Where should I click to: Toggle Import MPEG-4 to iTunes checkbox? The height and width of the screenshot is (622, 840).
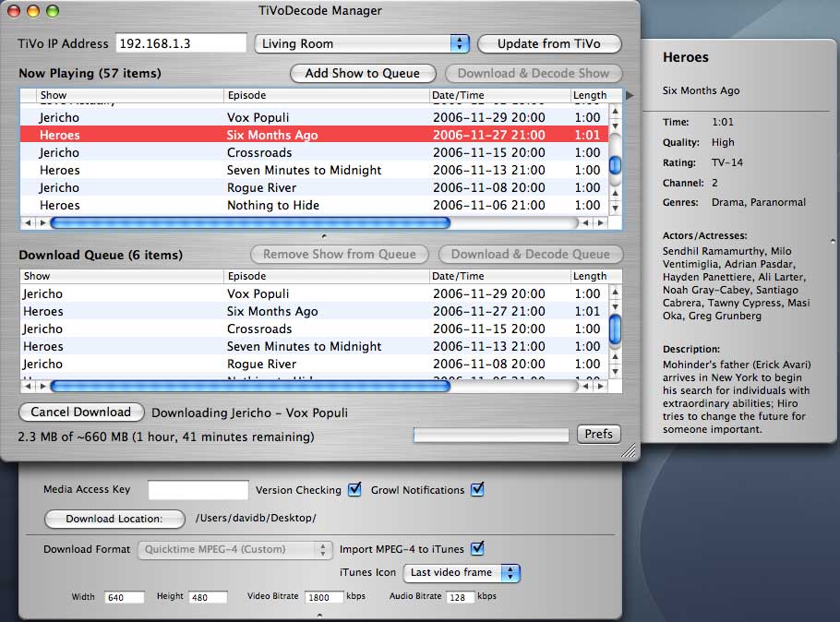click(x=477, y=548)
